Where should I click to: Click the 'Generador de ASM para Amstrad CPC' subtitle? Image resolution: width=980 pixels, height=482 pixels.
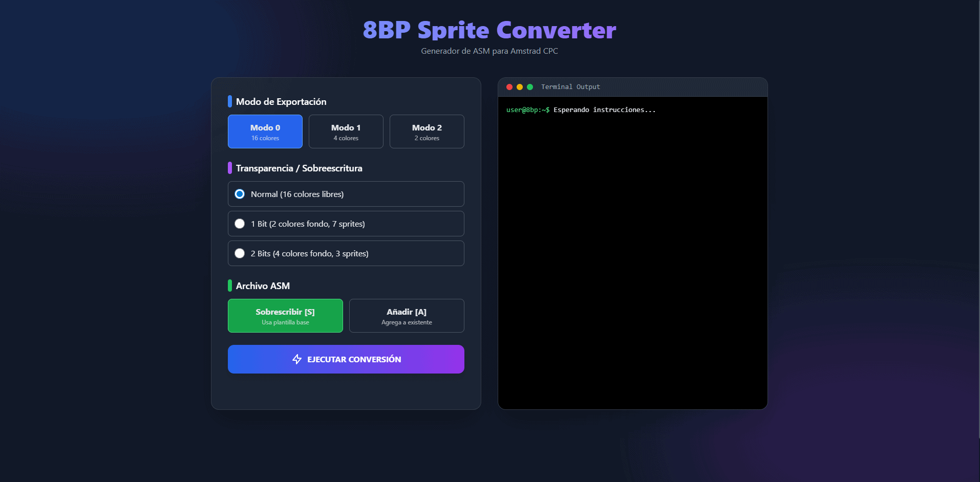point(489,51)
